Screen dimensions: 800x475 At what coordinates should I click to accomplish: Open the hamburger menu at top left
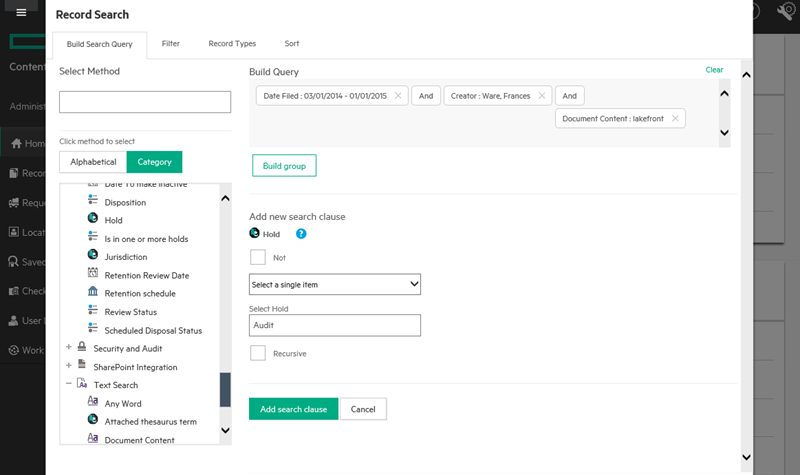pos(21,12)
